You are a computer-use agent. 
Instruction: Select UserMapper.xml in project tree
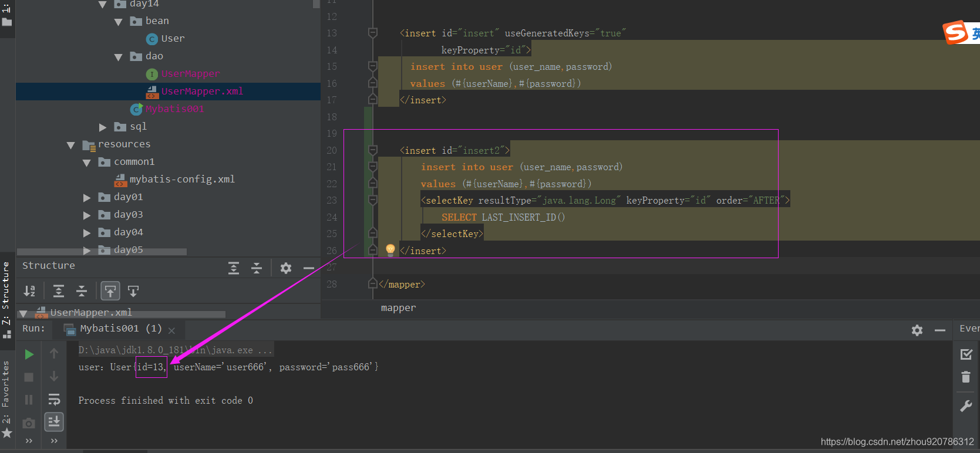[x=202, y=92]
